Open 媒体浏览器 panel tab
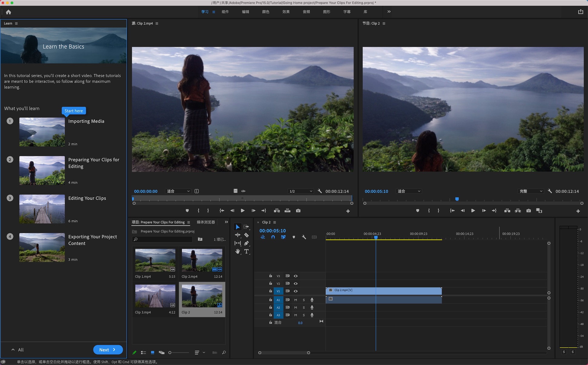 click(206, 222)
